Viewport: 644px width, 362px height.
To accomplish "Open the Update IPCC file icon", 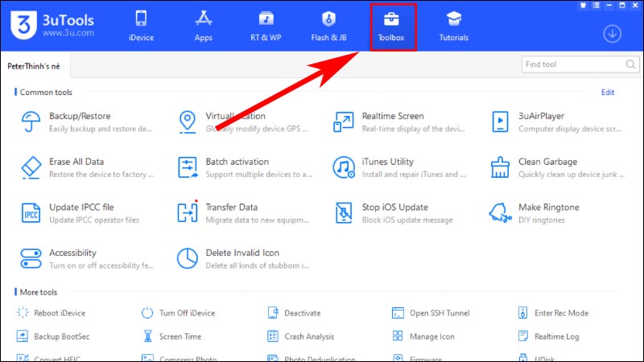I will point(31,213).
